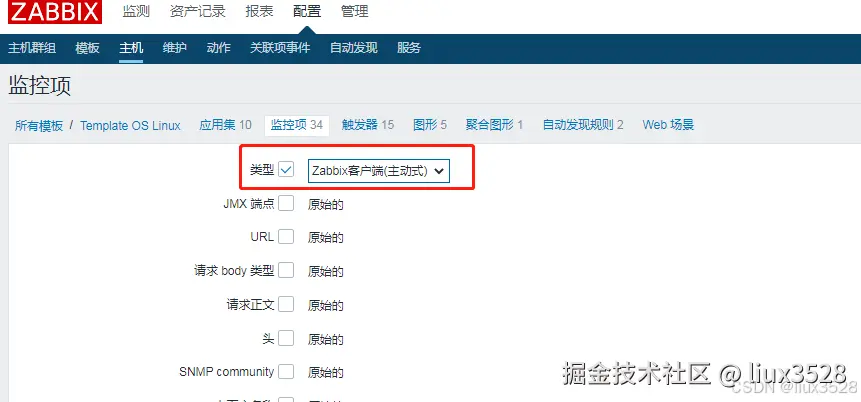Image resolution: width=861 pixels, height=402 pixels.
Task: Check the URL checkbox
Action: click(286, 237)
